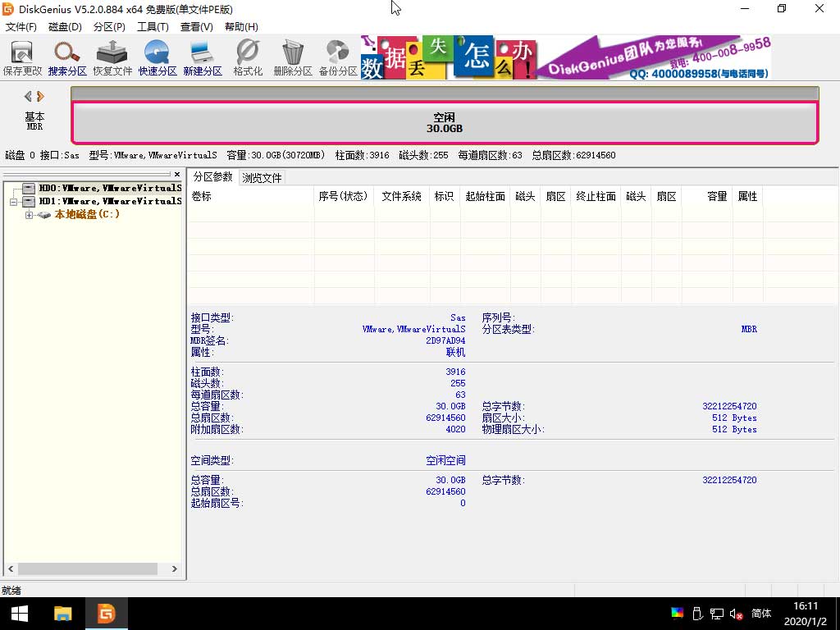Click the tree panel horizontal scrollbar thumb
Screen dimensions: 840x630
(88, 569)
